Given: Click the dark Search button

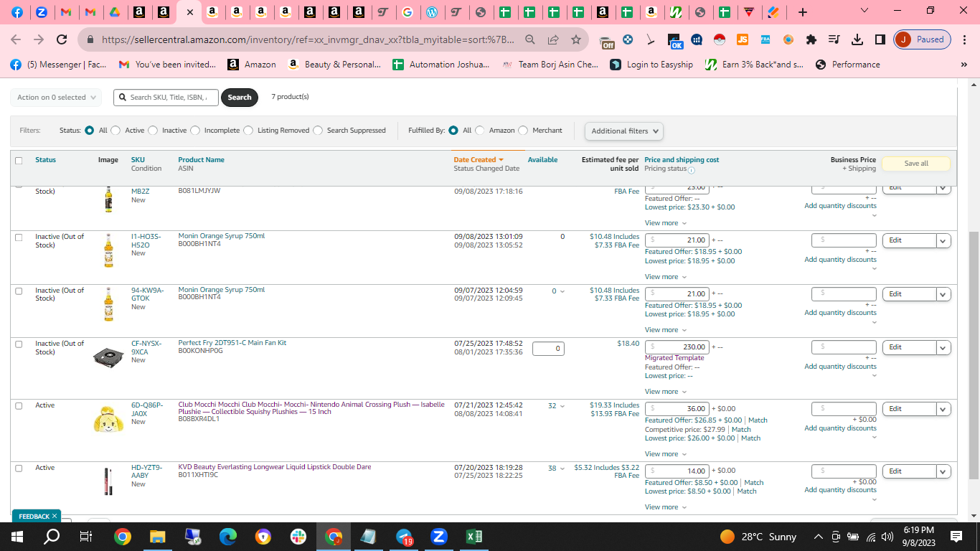Looking at the screenshot, I should click(x=240, y=98).
